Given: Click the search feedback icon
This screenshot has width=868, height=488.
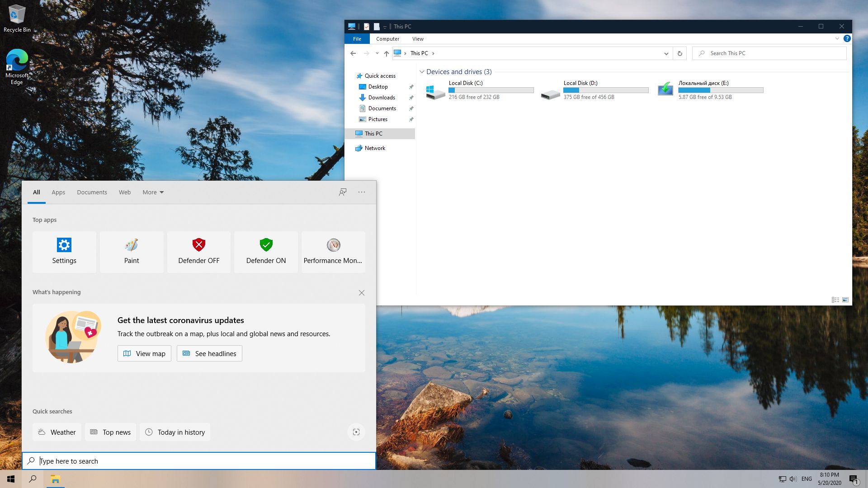Looking at the screenshot, I should (343, 192).
